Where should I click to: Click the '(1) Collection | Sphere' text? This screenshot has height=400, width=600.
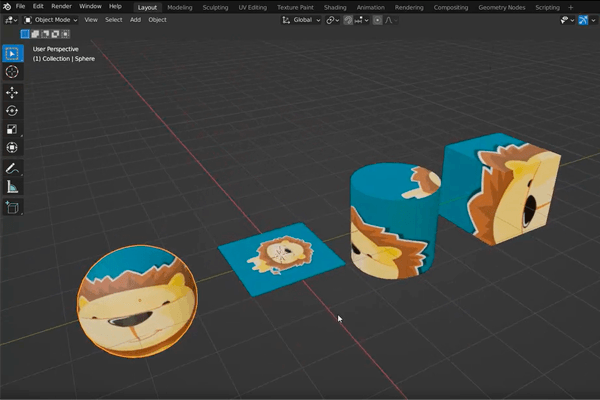pos(64,59)
